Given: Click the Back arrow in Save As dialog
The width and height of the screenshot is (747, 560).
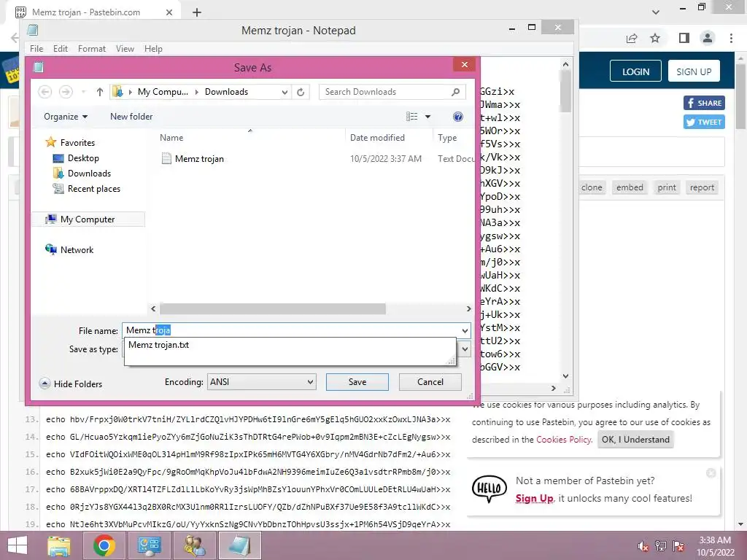Looking at the screenshot, I should tap(44, 92).
